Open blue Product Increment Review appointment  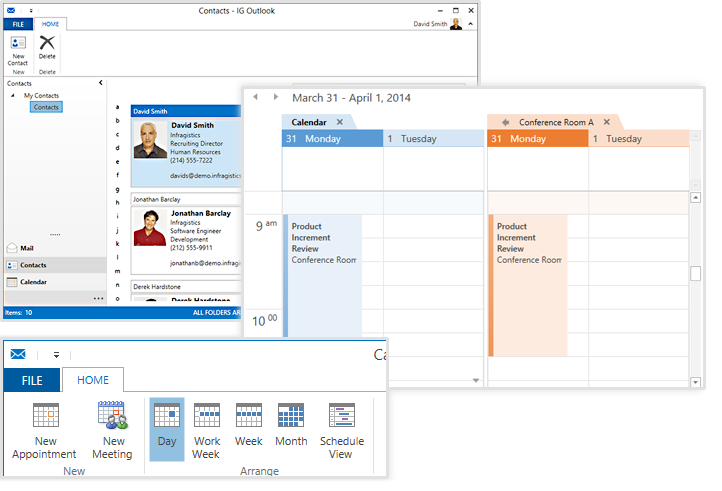point(322,275)
